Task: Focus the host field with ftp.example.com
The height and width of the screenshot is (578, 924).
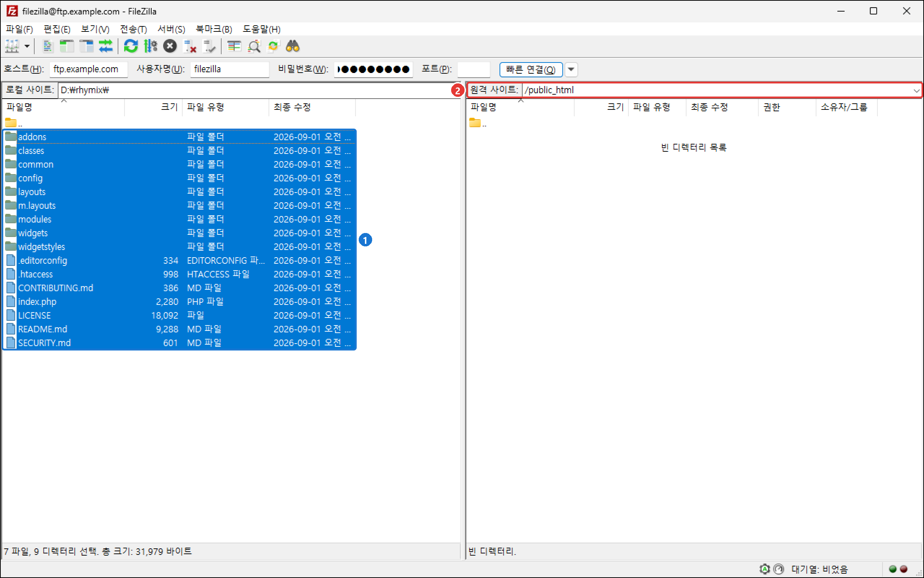Action: tap(88, 69)
